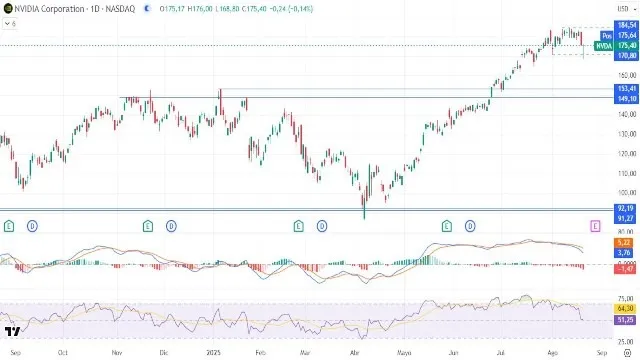This screenshot has height=360, width=640.
Task: Click the moon icon for extended hours session
Action: pyautogui.click(x=147, y=9)
